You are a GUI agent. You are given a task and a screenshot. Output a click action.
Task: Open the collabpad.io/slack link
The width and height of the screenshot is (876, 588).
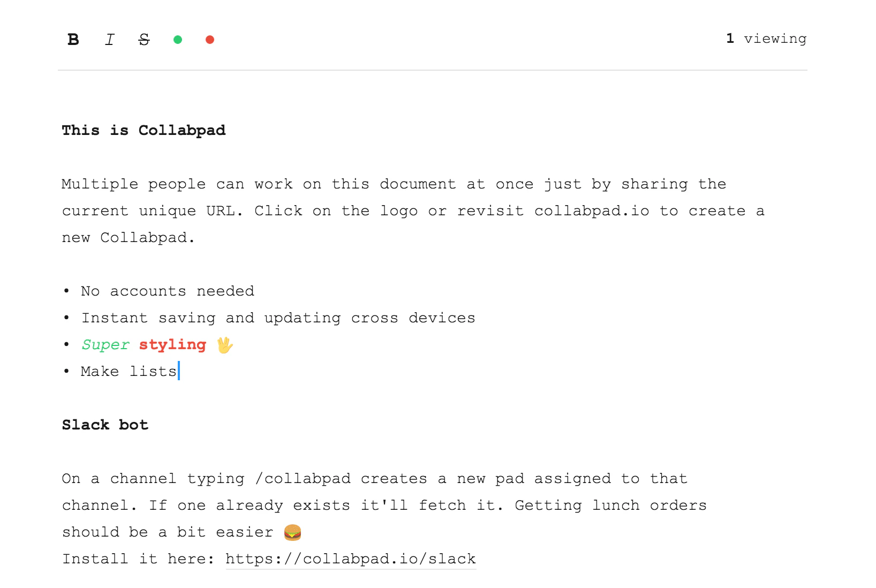coord(350,559)
